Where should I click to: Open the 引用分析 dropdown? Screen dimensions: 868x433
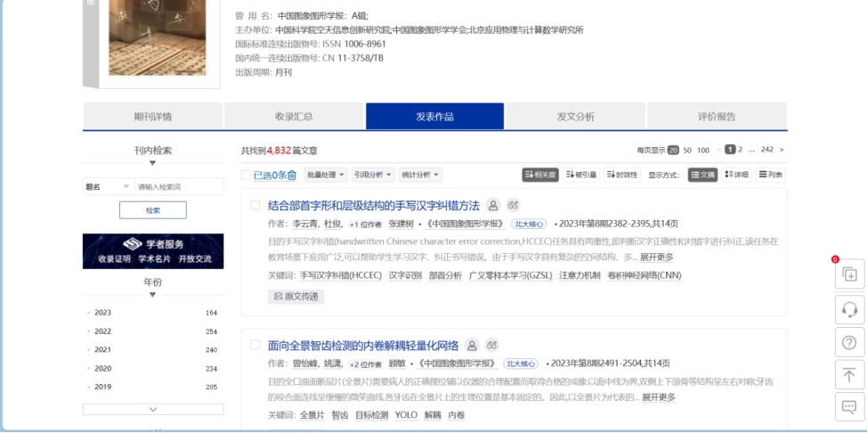click(374, 175)
